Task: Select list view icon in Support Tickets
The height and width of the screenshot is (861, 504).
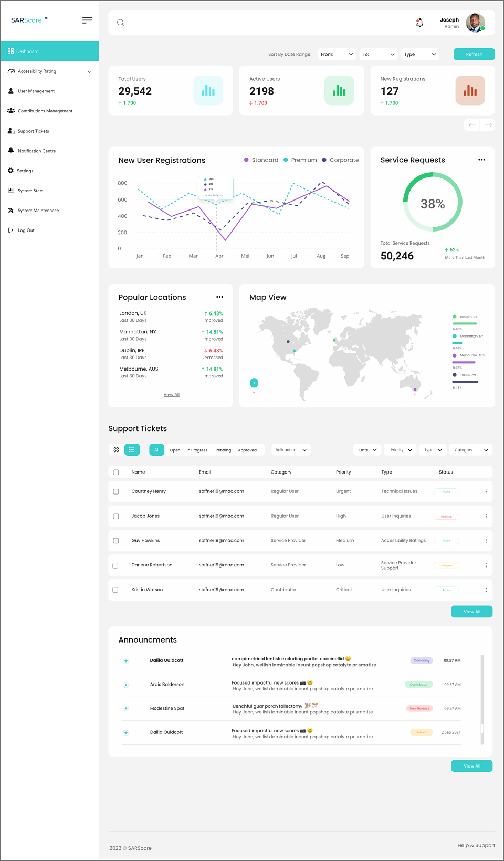Action: [132, 450]
